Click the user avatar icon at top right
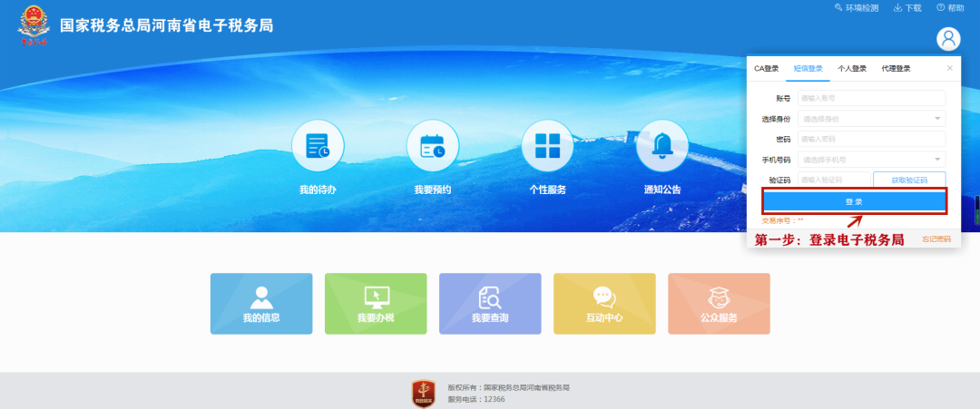980x409 pixels. point(948,39)
